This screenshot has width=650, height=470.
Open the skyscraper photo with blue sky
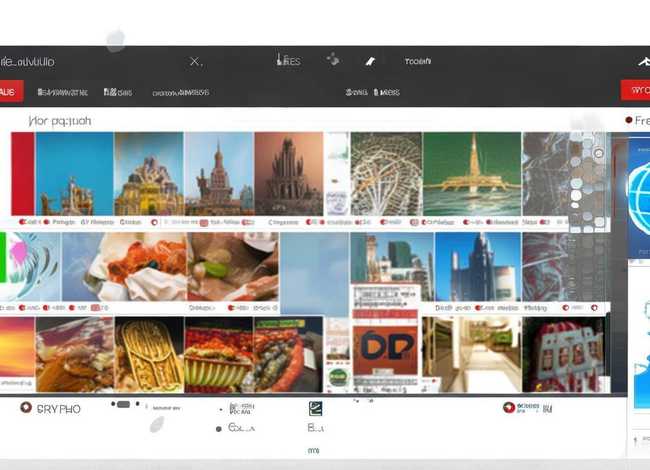[x=477, y=267]
